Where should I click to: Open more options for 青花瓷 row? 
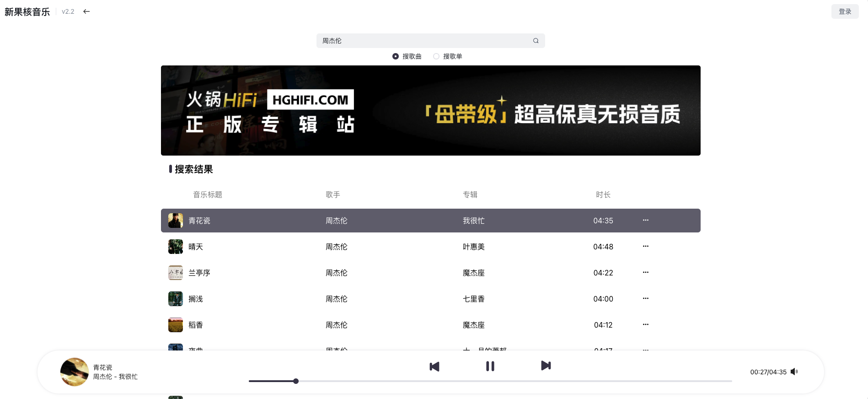[x=646, y=220]
